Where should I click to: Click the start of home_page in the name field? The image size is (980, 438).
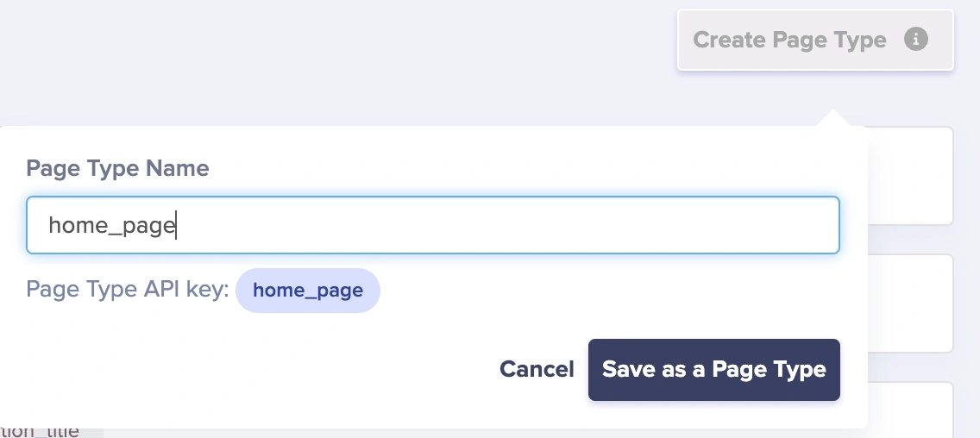tap(50, 226)
